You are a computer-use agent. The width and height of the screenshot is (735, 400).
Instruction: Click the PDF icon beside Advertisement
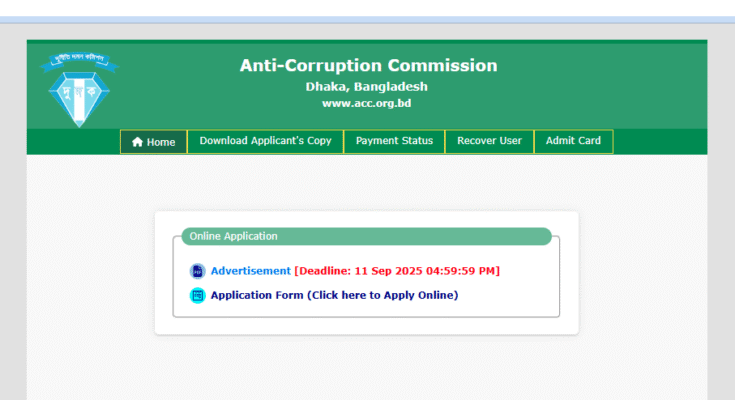click(x=197, y=271)
